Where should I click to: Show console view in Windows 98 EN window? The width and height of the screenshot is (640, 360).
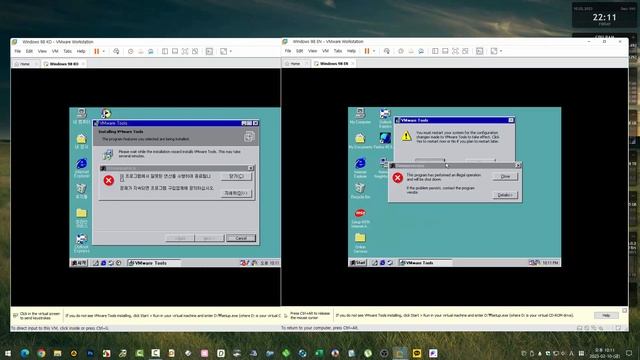pos(480,51)
